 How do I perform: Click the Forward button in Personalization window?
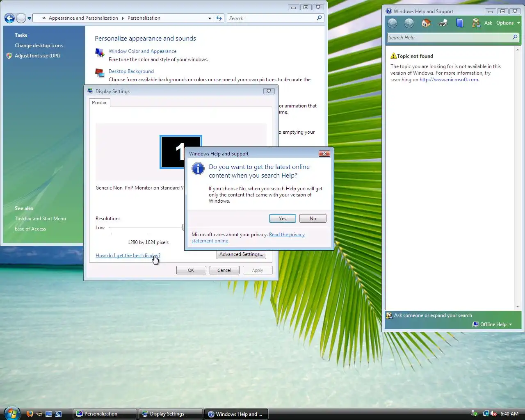pos(21,18)
